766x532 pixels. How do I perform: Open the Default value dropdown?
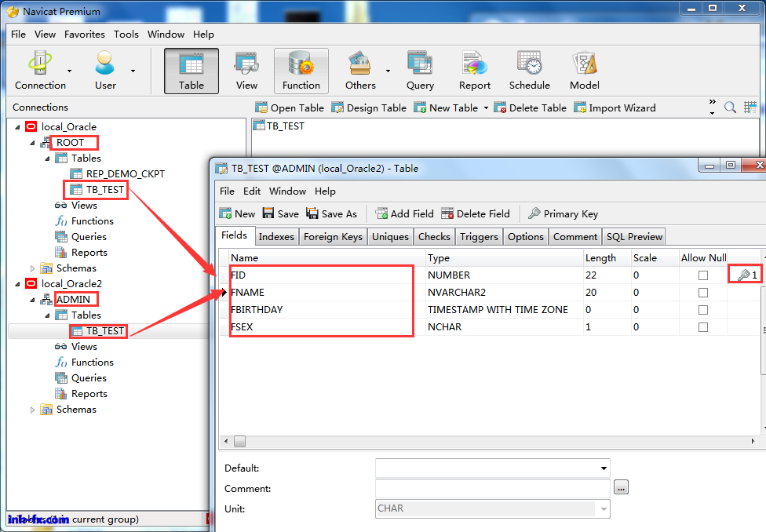pos(604,468)
